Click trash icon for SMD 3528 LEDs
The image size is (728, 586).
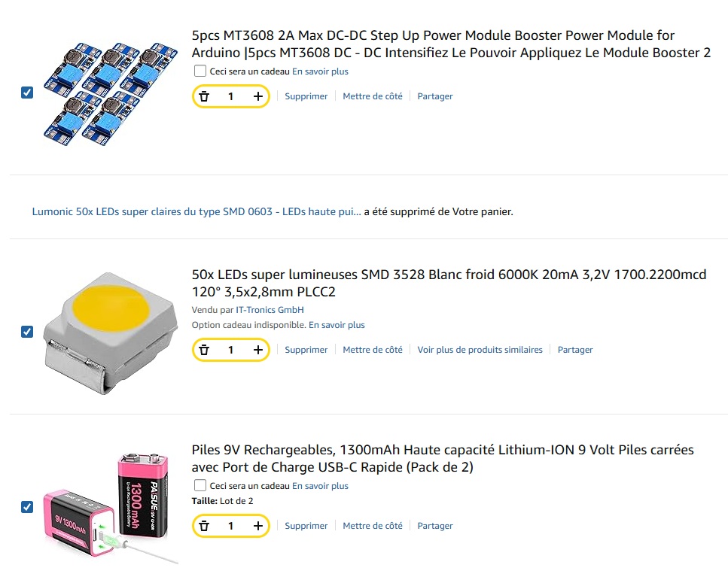click(x=204, y=350)
